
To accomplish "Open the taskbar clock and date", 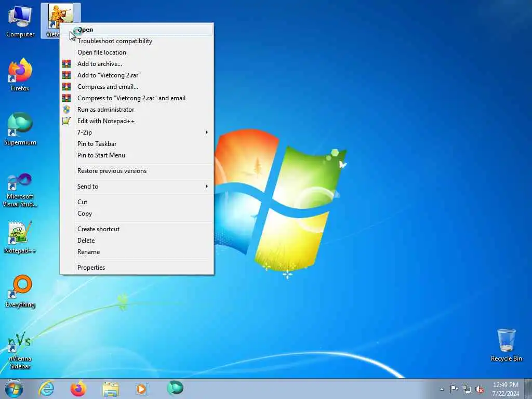I will pos(506,389).
